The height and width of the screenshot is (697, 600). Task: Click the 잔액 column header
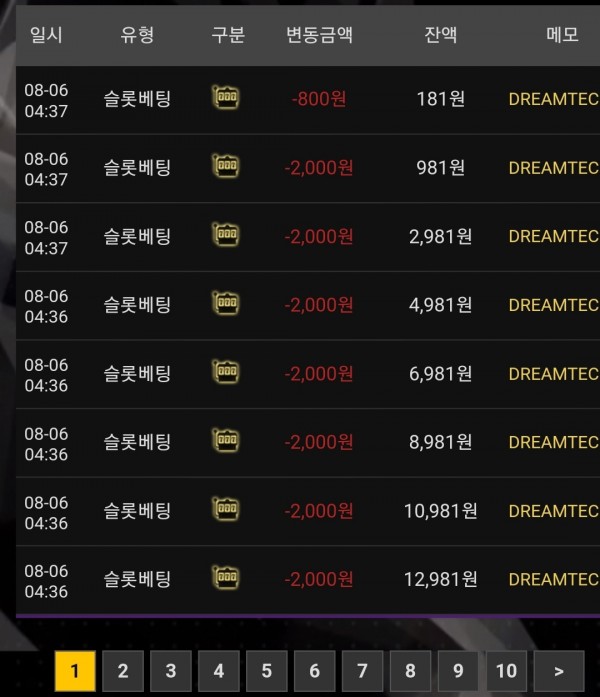click(x=440, y=35)
